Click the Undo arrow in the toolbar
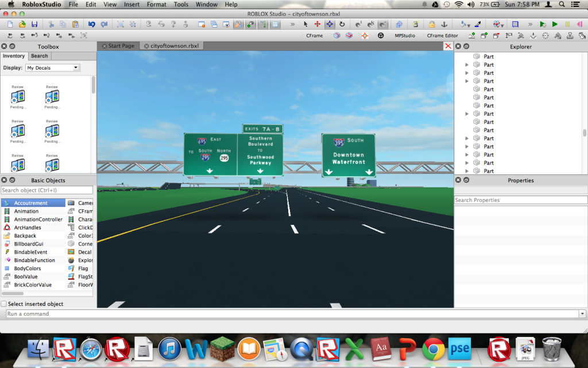The image size is (588, 368). (x=91, y=24)
